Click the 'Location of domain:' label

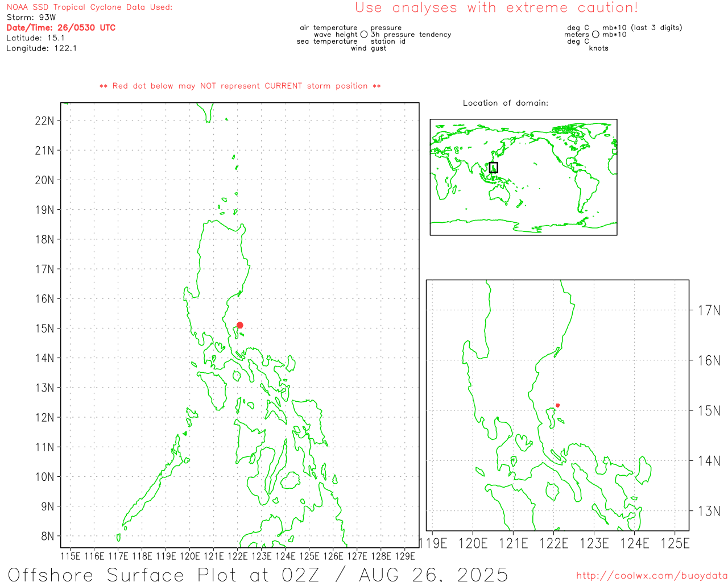[506, 103]
